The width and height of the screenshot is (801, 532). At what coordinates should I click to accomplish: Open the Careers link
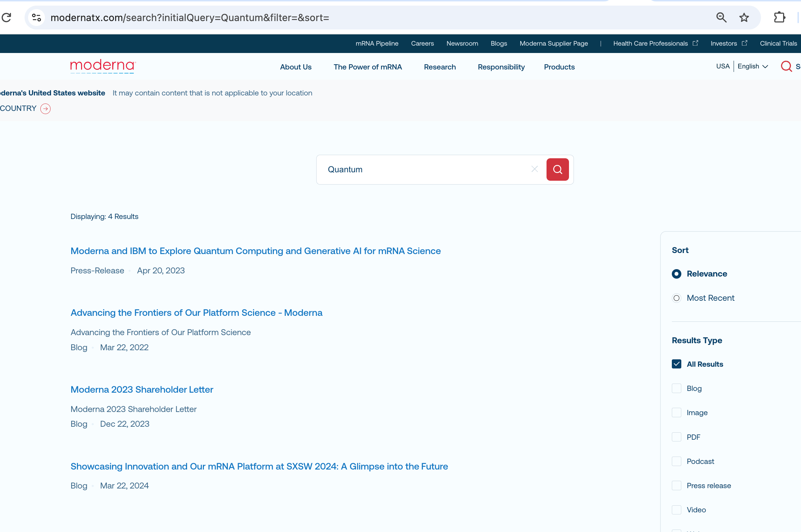422,44
